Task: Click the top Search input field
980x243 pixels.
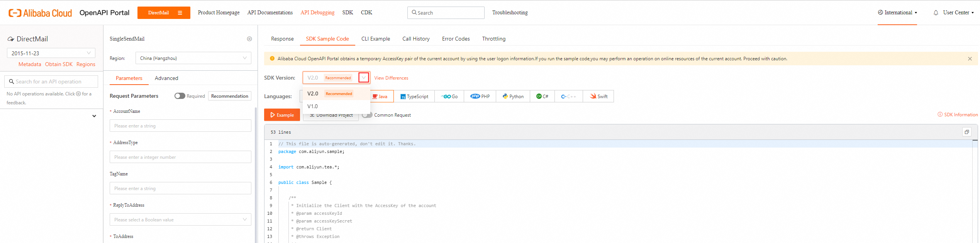Action: (x=446, y=13)
